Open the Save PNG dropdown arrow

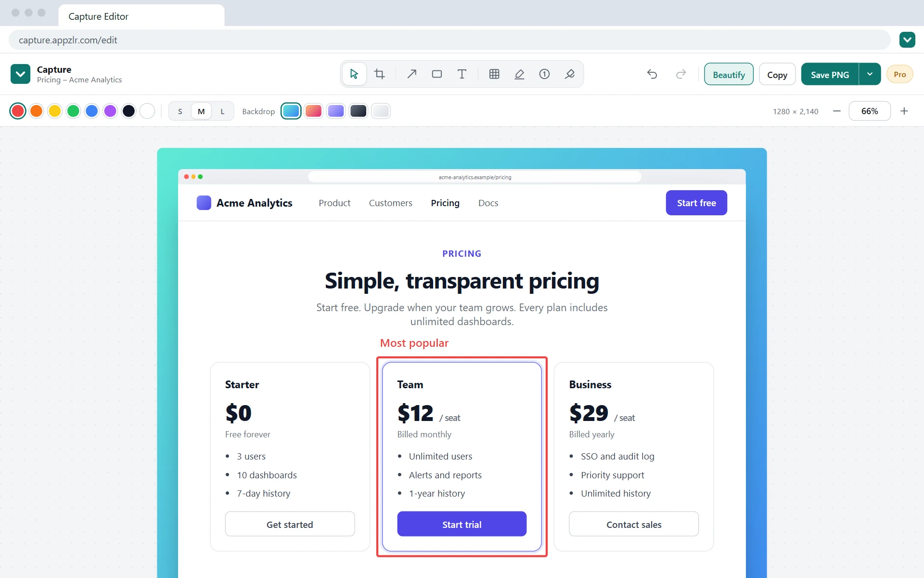click(x=870, y=74)
